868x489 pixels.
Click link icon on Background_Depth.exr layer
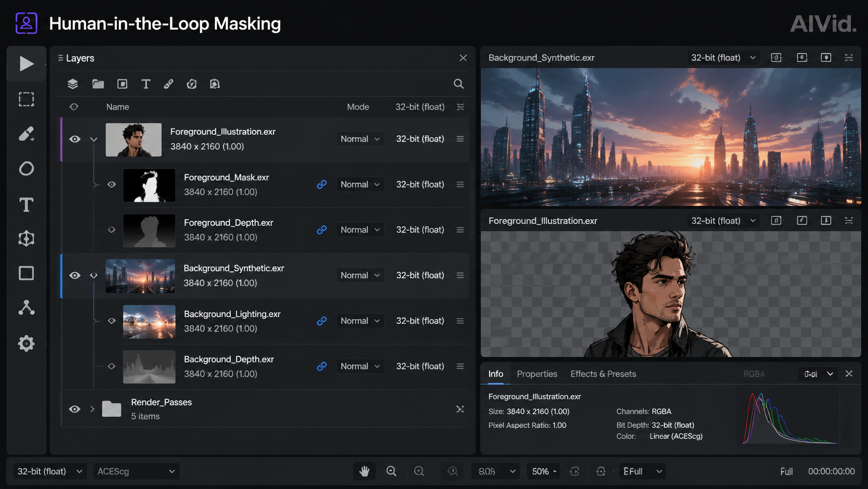point(322,366)
